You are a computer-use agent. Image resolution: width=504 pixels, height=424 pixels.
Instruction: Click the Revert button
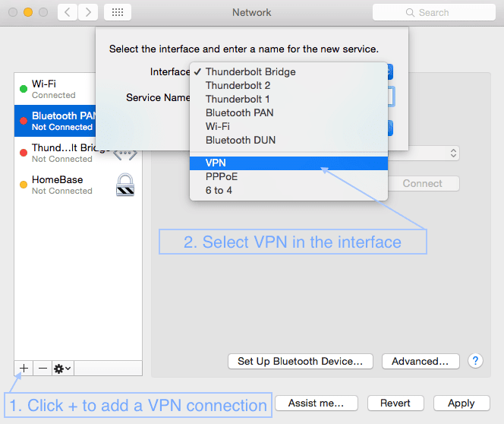pos(395,403)
